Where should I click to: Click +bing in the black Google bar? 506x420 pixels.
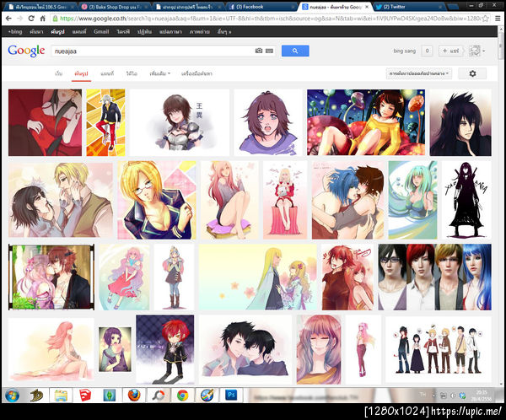click(15, 32)
